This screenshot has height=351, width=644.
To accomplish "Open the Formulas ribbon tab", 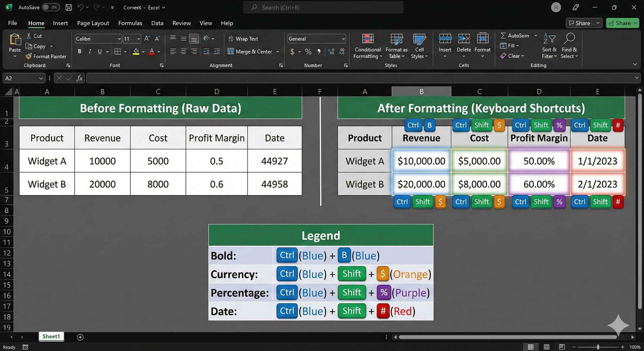I will (x=130, y=23).
